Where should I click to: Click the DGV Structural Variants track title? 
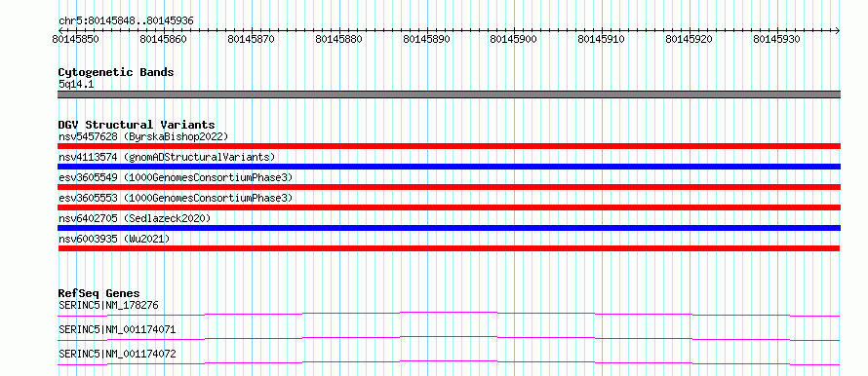(137, 125)
